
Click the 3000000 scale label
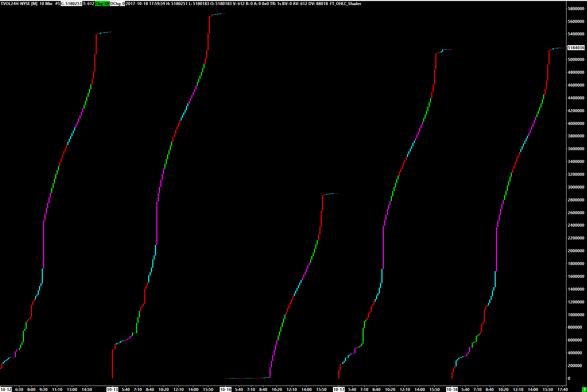tap(576, 187)
